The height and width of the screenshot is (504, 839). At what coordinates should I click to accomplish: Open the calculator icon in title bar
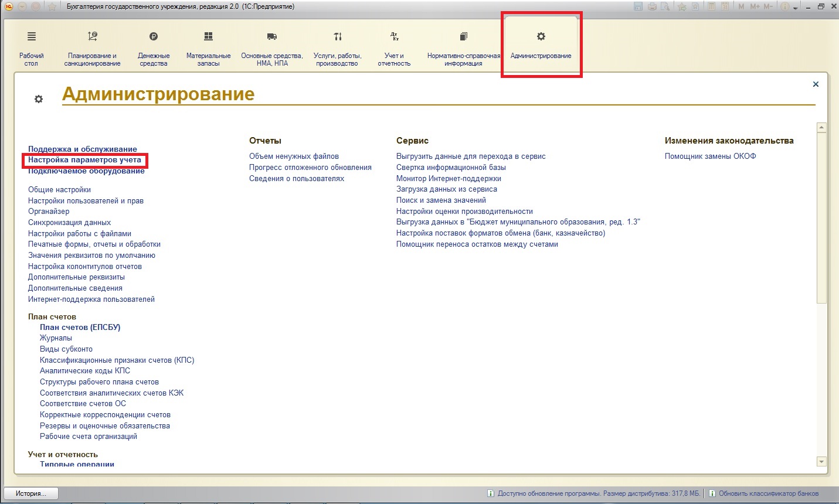click(x=712, y=6)
